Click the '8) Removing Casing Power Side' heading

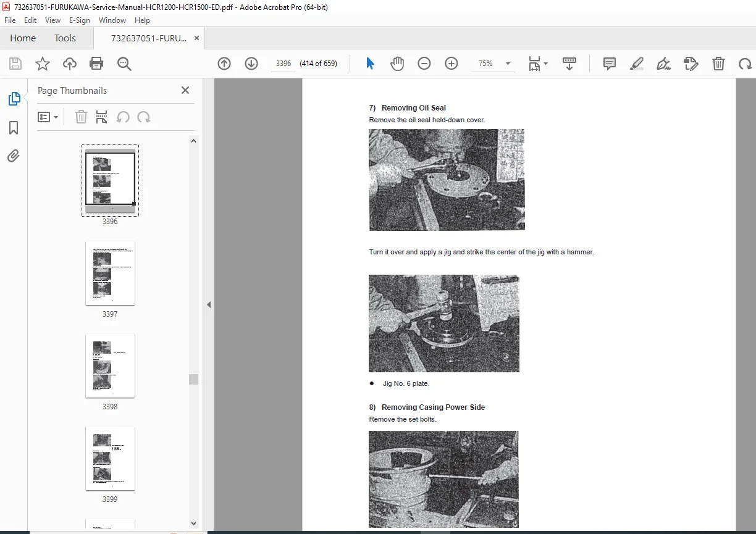tap(427, 407)
